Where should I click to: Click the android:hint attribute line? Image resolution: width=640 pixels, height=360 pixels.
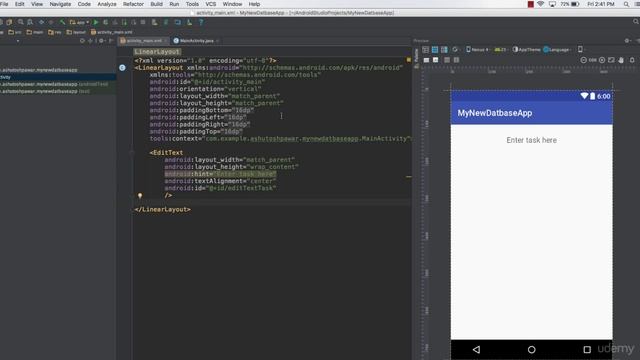[220, 174]
